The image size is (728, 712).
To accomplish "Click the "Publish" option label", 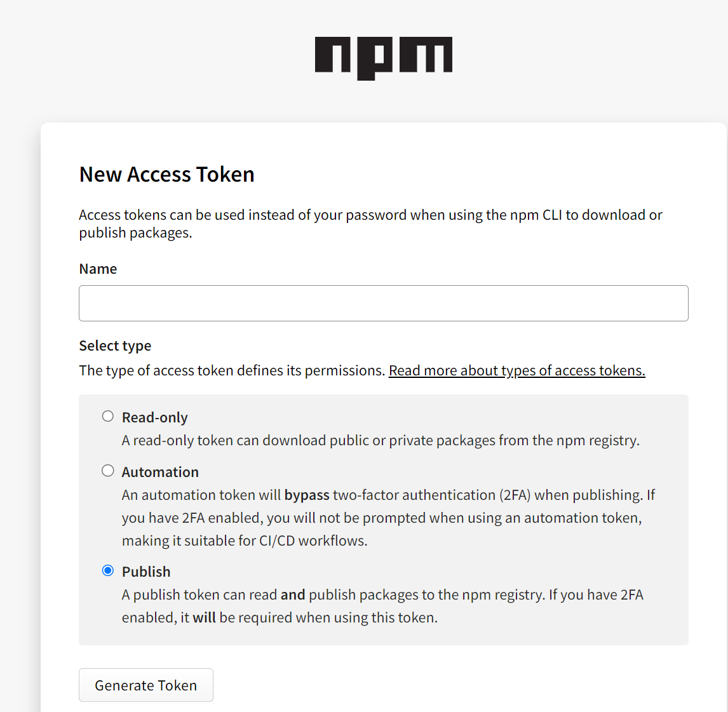I will [146, 572].
